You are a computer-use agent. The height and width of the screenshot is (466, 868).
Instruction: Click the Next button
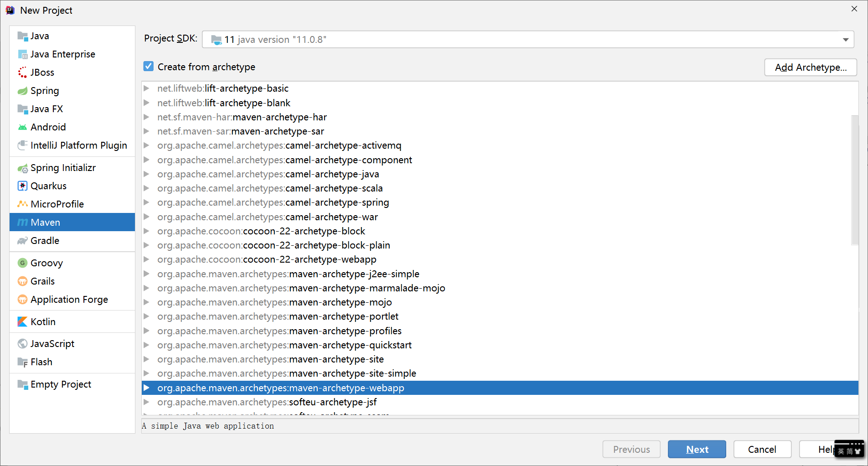697,450
